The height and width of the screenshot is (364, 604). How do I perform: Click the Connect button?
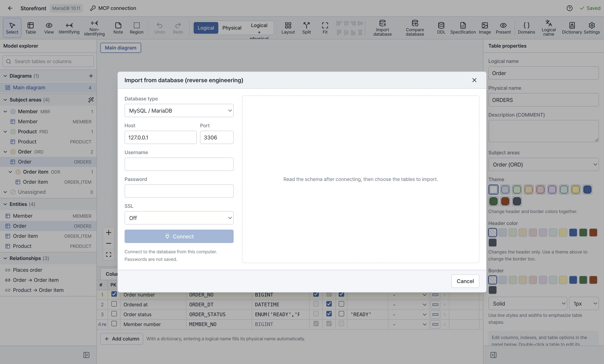click(179, 236)
